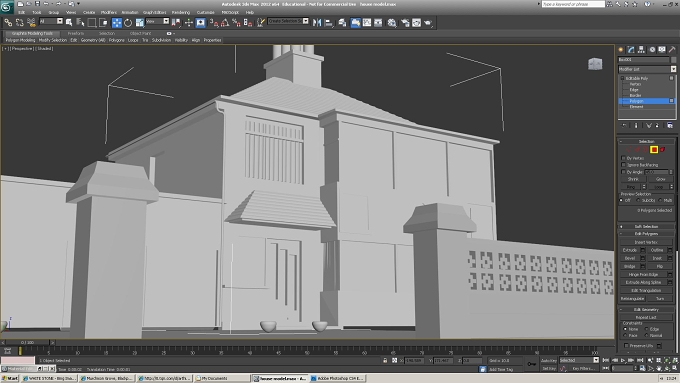Enable the Ignore Backfacing checkbox
This screenshot has width=680, height=383.
point(623,165)
